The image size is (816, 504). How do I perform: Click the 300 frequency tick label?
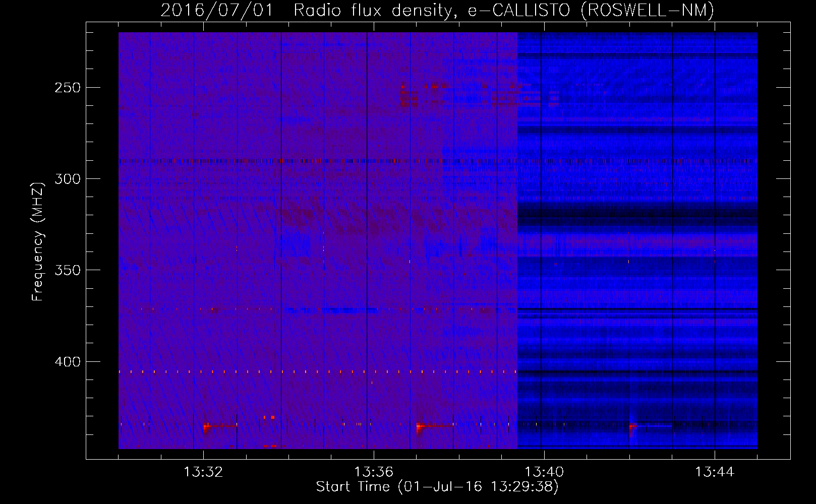[x=68, y=179]
